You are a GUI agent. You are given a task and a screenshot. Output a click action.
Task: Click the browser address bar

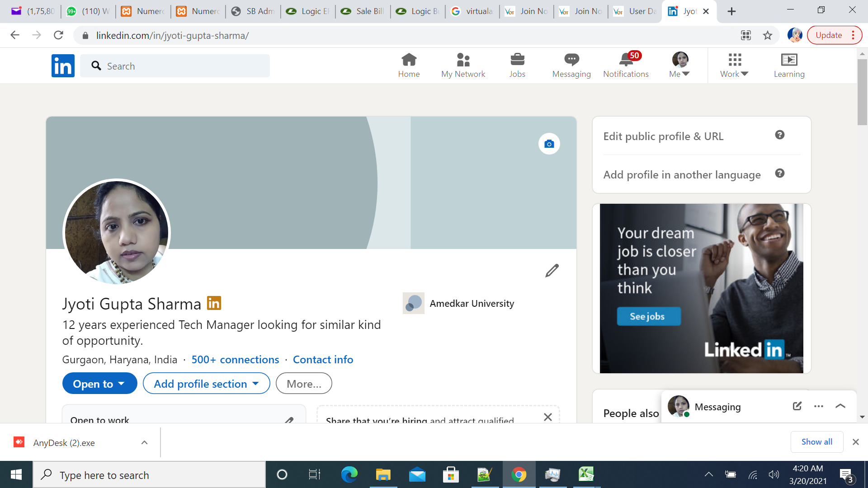pos(407,35)
